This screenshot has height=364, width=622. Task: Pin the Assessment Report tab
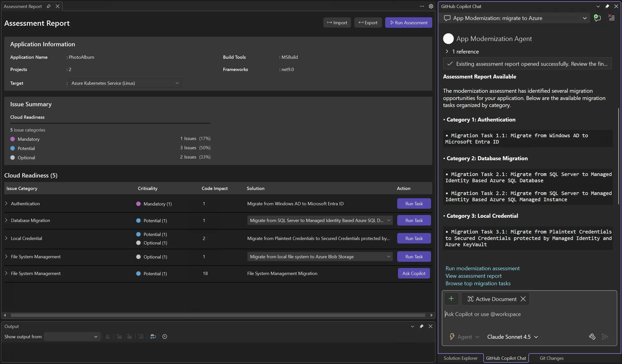[x=49, y=6]
